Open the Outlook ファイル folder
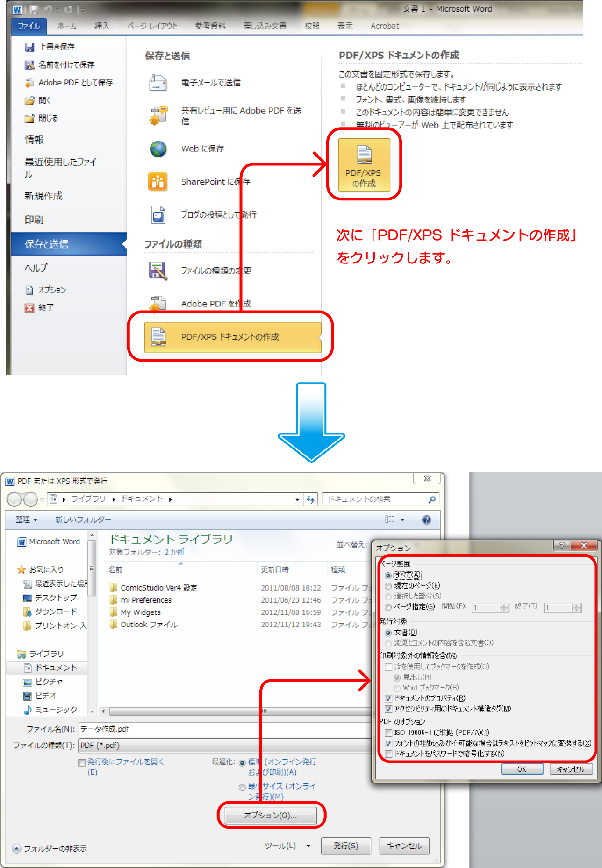Screen dimensions: 602x868 tap(143, 625)
